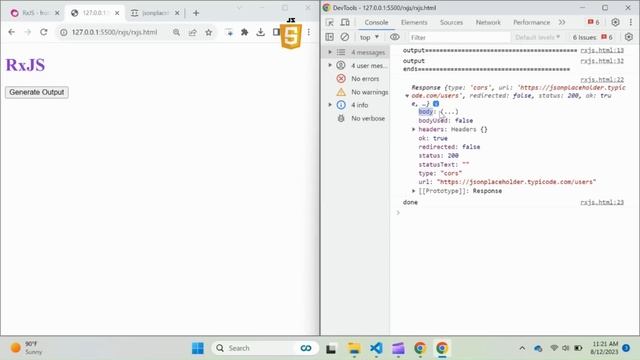Share this page icon in address bar
This screenshot has height=360, width=640.
click(192, 32)
